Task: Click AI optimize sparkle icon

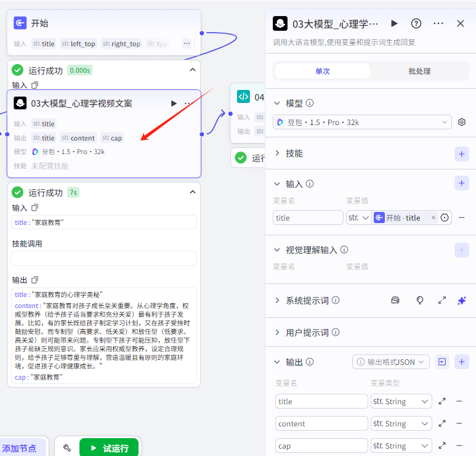Action: click(461, 301)
